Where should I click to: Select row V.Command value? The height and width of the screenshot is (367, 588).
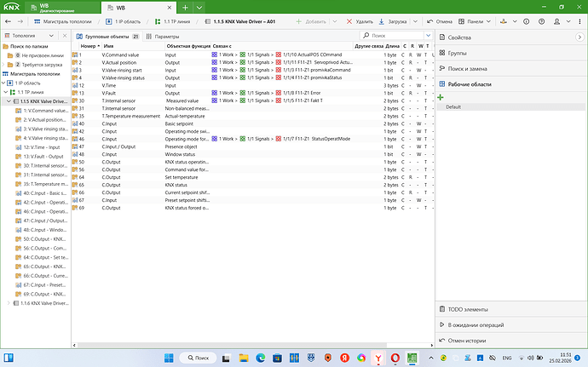click(x=253, y=54)
